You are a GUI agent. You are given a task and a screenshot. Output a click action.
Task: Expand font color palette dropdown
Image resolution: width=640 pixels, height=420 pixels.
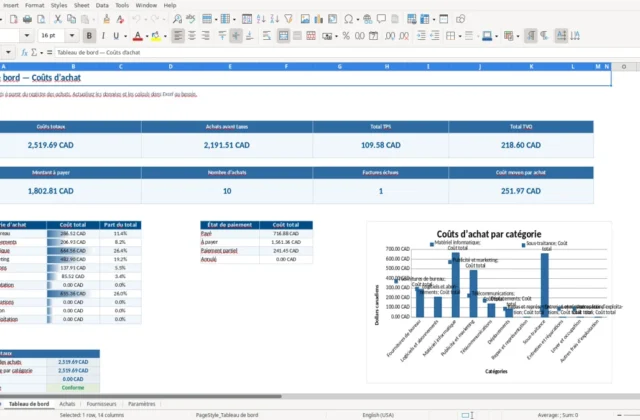[x=147, y=36]
